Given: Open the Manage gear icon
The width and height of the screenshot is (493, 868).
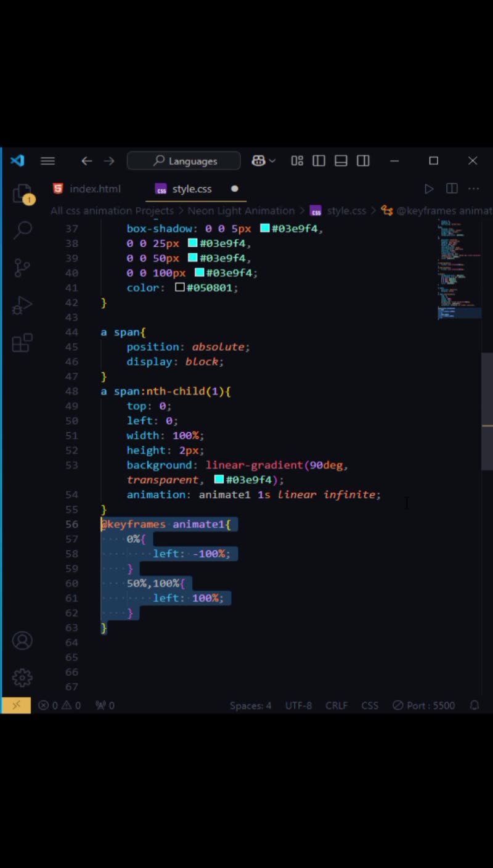Looking at the screenshot, I should click(x=22, y=678).
